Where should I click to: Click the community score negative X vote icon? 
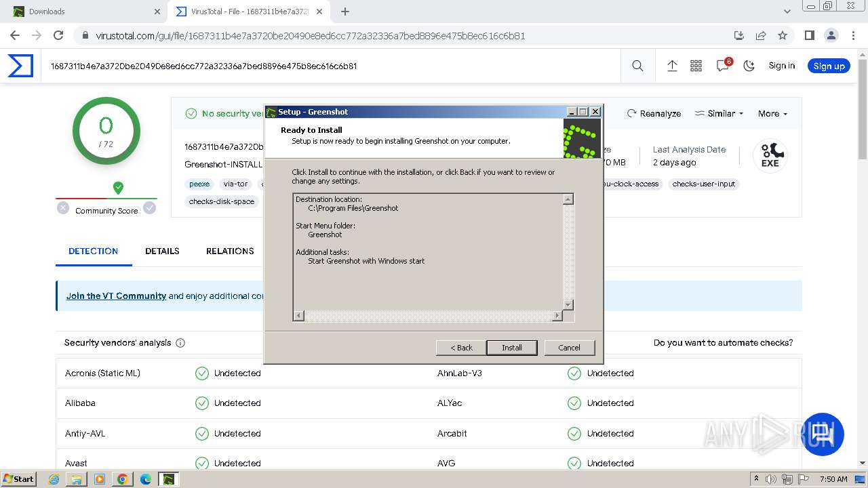point(63,208)
